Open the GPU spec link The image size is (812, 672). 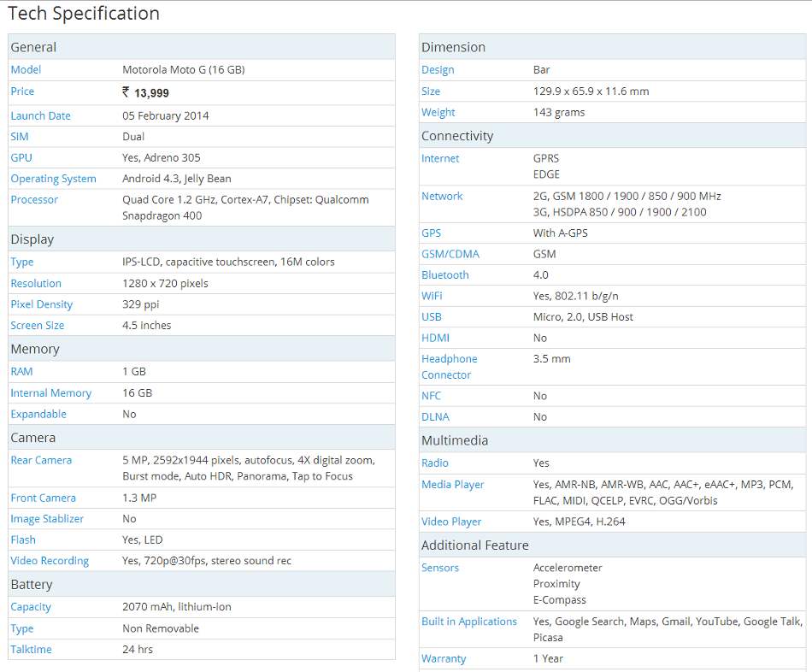(x=21, y=157)
